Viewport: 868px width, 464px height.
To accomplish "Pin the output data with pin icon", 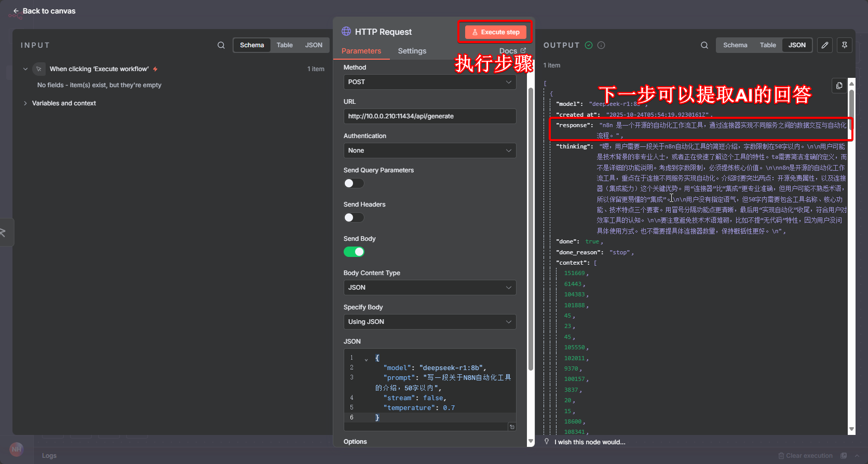I will pos(845,45).
